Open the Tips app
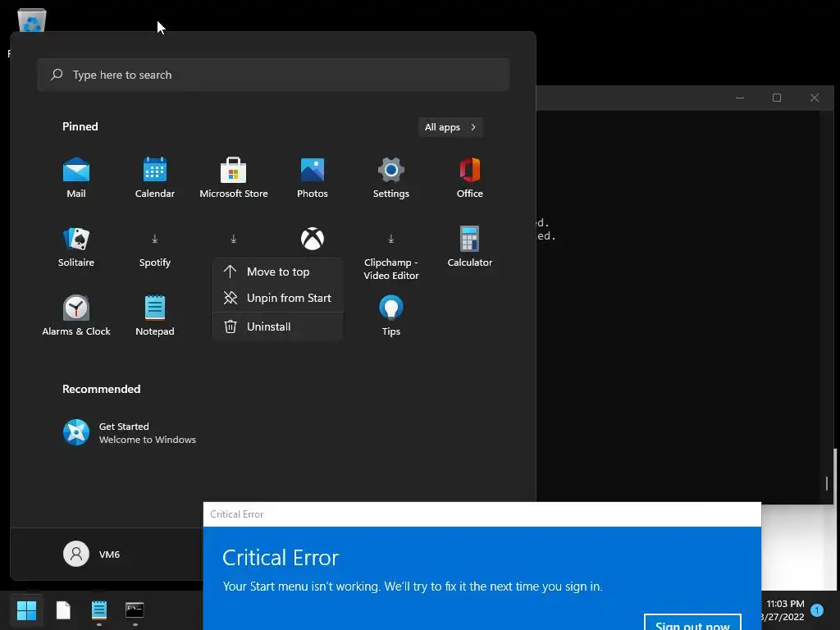840x630 pixels. (391, 316)
